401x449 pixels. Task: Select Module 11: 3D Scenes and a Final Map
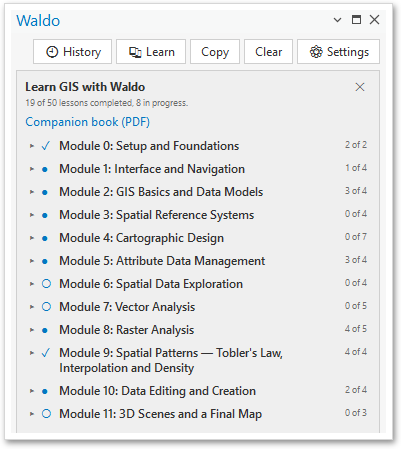[x=161, y=414]
